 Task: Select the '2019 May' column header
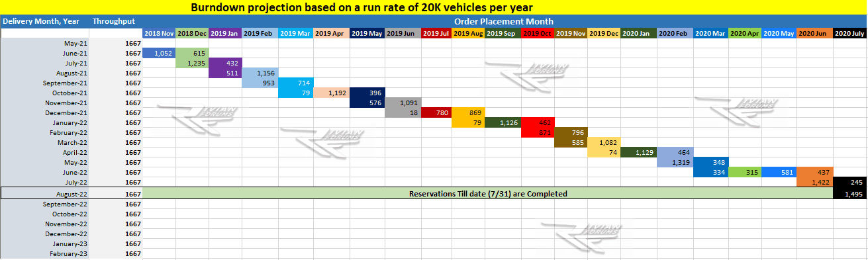[367, 32]
